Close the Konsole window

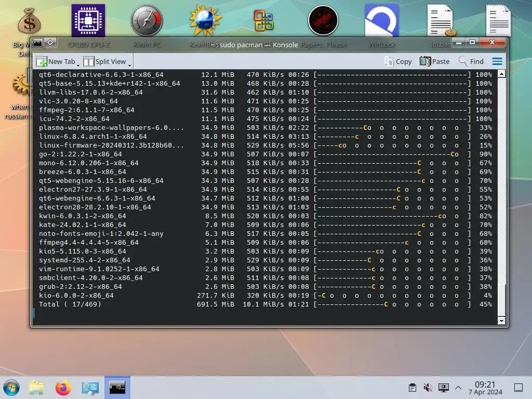click(492, 42)
